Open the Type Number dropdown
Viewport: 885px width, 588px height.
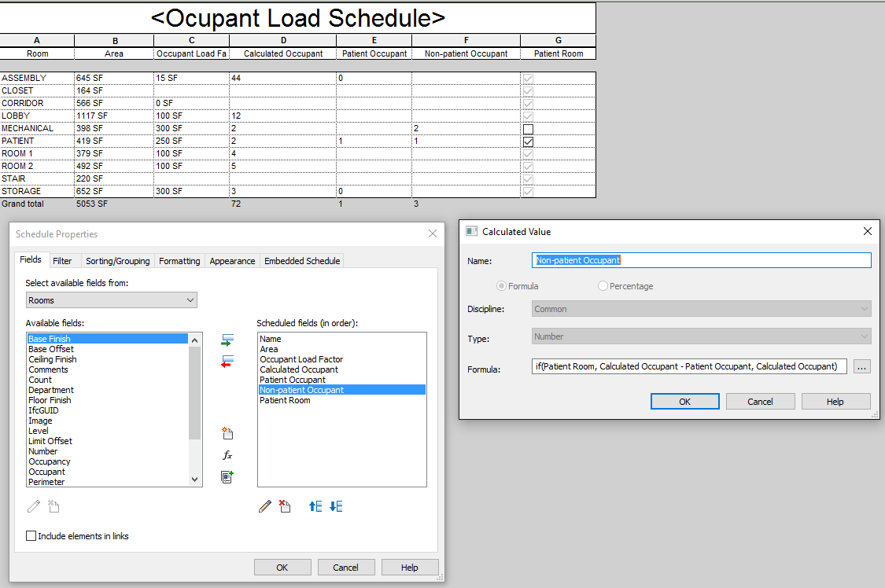(702, 336)
